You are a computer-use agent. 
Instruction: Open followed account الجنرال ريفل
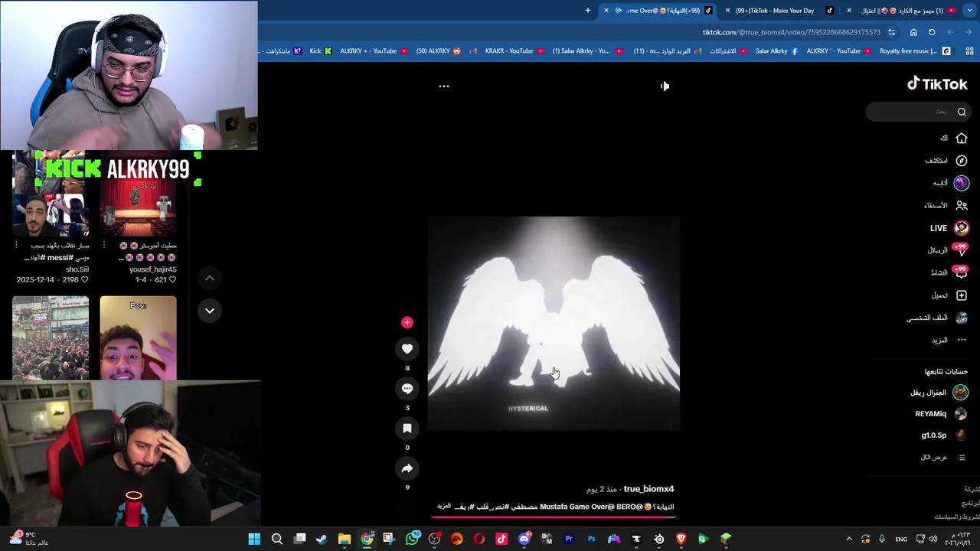[938, 393]
